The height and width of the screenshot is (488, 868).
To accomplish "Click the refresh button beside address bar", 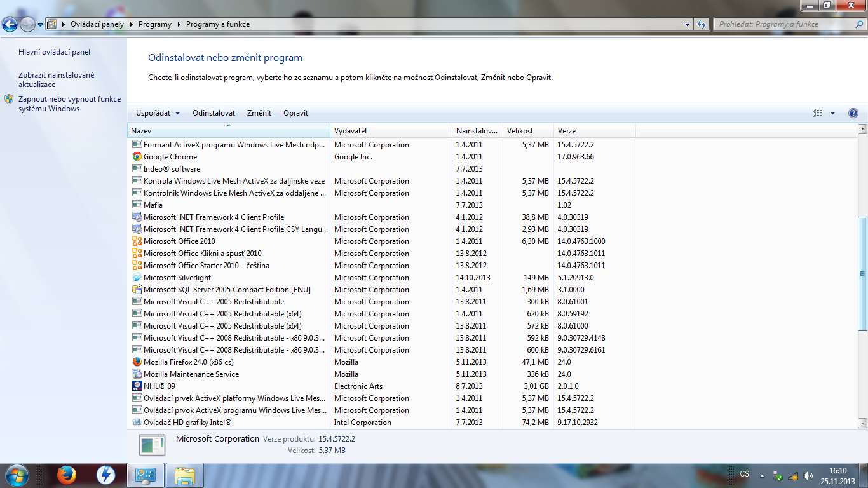I will 702,24.
